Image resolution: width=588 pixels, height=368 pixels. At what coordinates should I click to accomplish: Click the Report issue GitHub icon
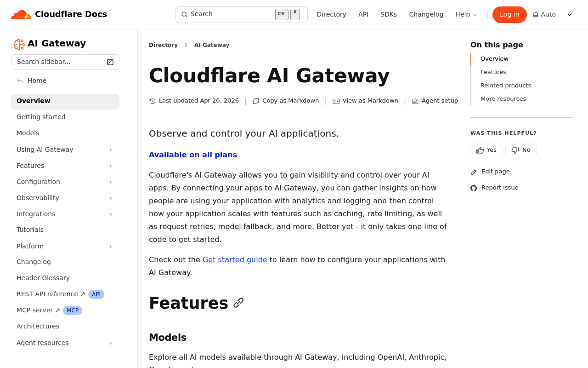pos(474,188)
